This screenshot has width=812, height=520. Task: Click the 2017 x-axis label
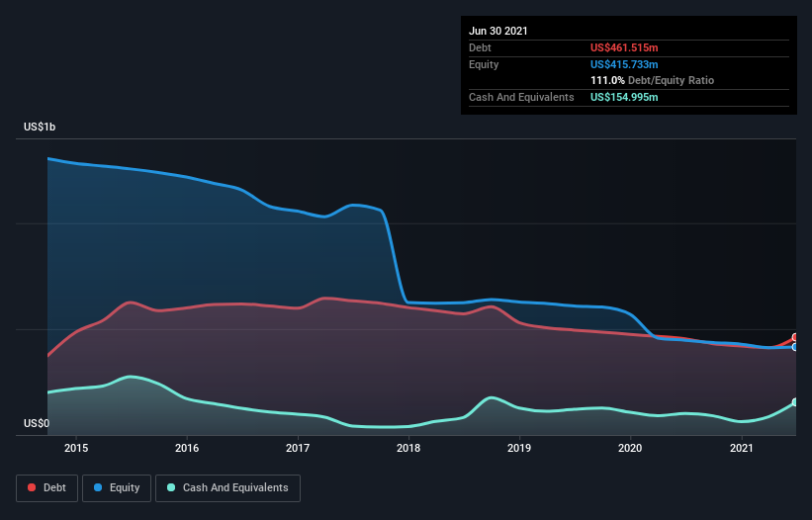(x=298, y=448)
